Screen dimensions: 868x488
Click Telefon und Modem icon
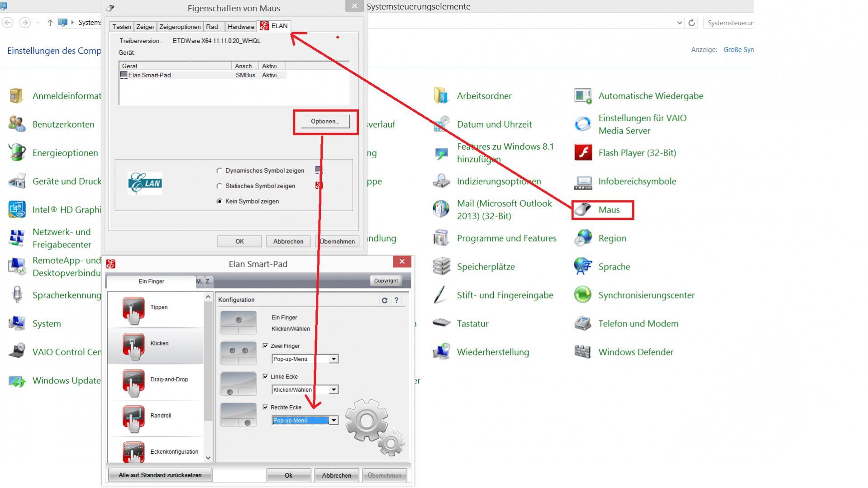[x=583, y=324]
